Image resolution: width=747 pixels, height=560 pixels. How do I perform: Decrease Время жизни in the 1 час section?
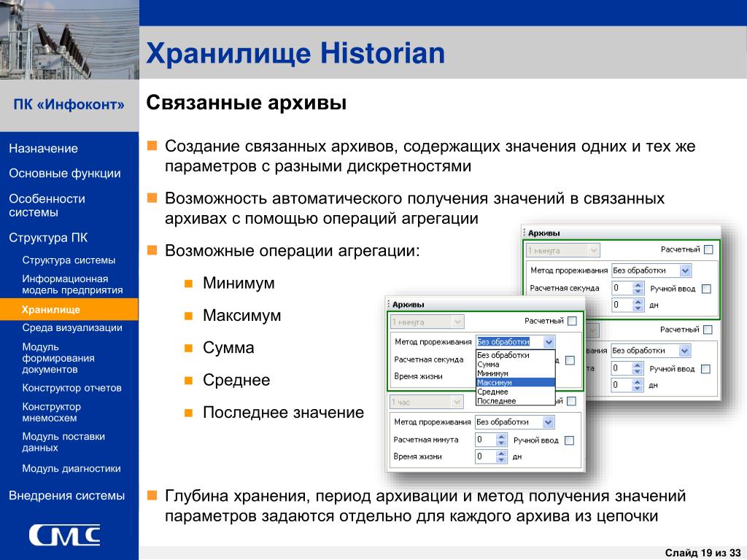pos(500,460)
